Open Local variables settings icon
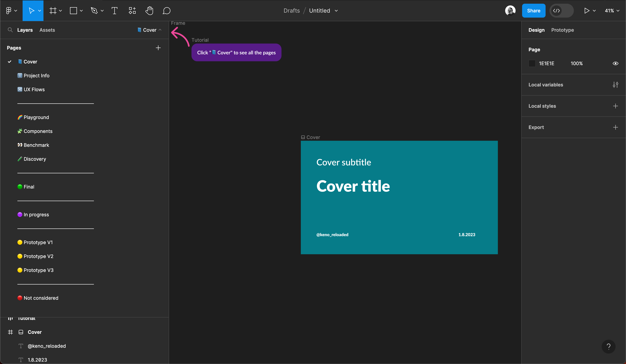626x364 pixels. (615, 85)
